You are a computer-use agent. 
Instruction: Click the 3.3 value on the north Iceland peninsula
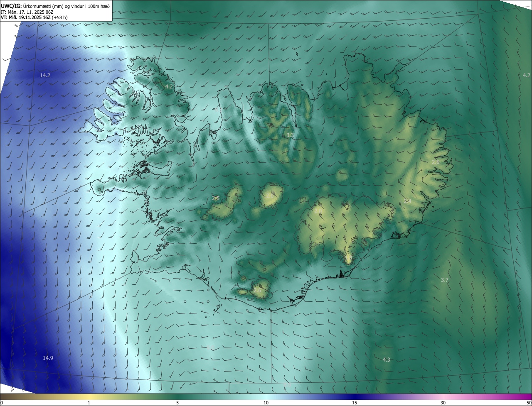point(290,135)
